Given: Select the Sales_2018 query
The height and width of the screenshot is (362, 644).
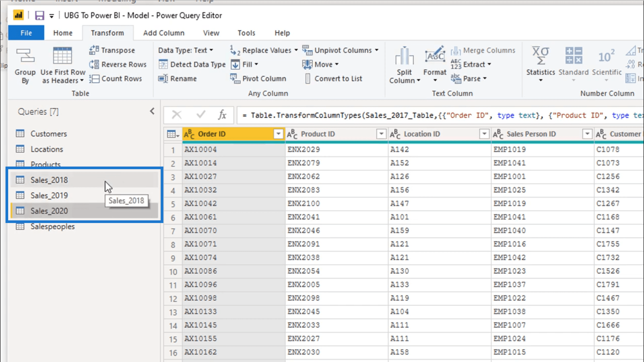Looking at the screenshot, I should (x=85, y=180).
